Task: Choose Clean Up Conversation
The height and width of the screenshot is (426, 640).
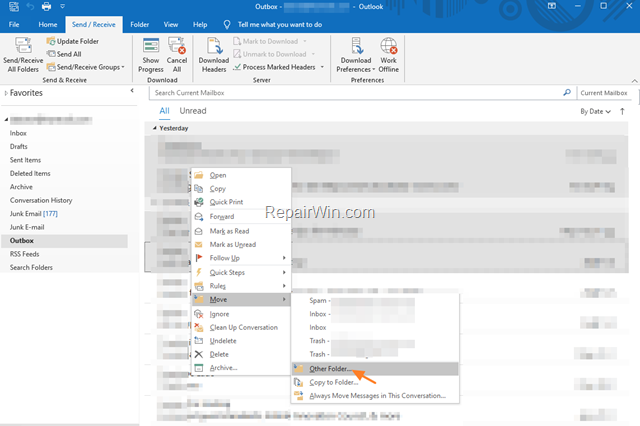Action: point(241,328)
